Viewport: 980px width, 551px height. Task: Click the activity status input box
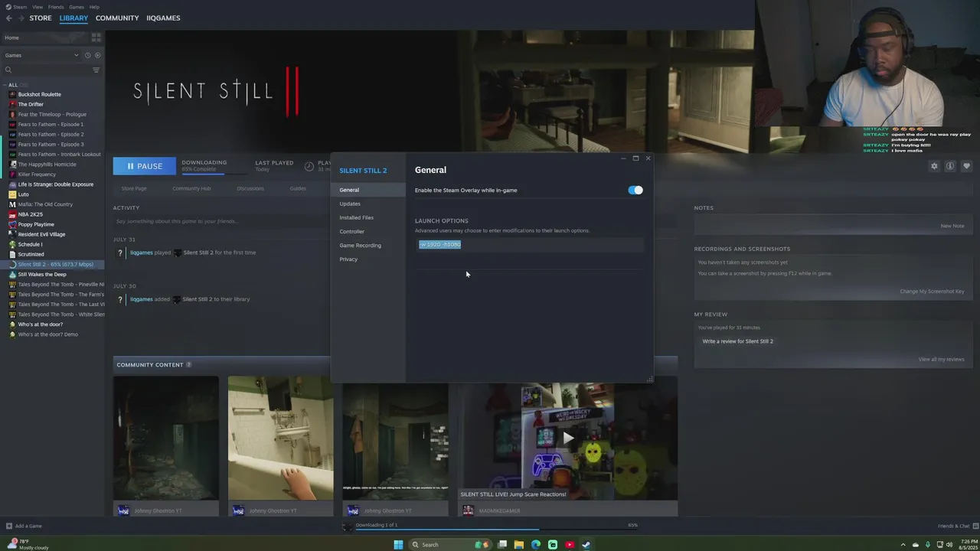click(220, 221)
